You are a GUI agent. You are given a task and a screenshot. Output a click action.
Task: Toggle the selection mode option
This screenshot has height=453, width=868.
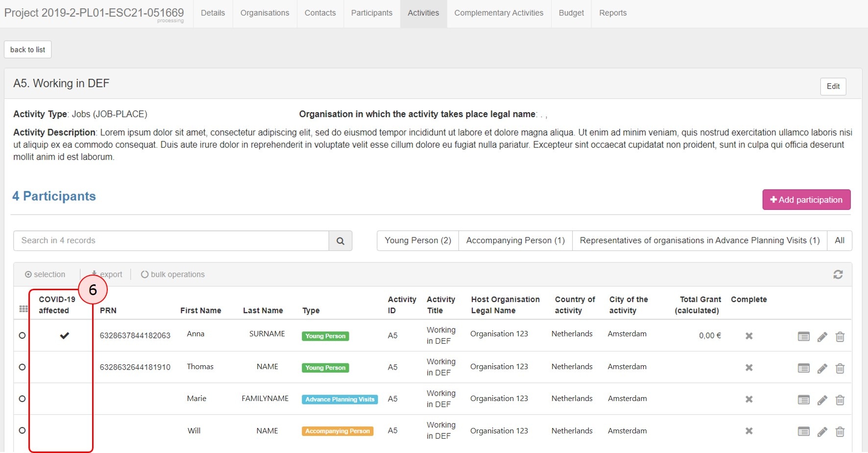(45, 275)
